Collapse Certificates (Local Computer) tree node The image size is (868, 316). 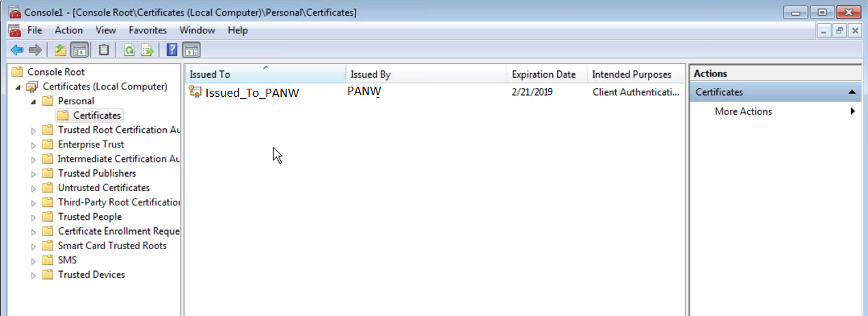click(x=18, y=87)
